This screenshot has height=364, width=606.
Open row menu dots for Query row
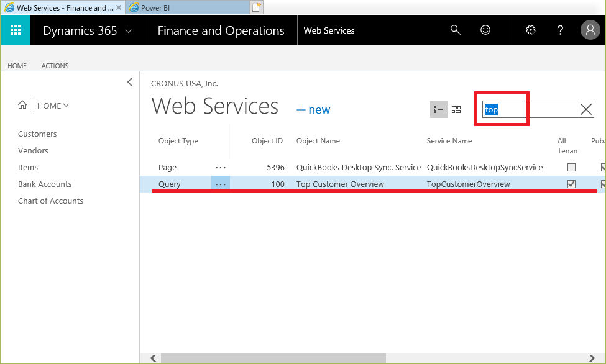221,184
